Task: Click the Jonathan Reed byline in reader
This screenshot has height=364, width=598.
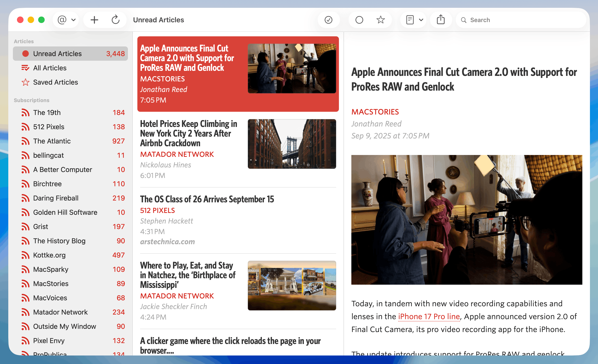Action: click(x=376, y=124)
